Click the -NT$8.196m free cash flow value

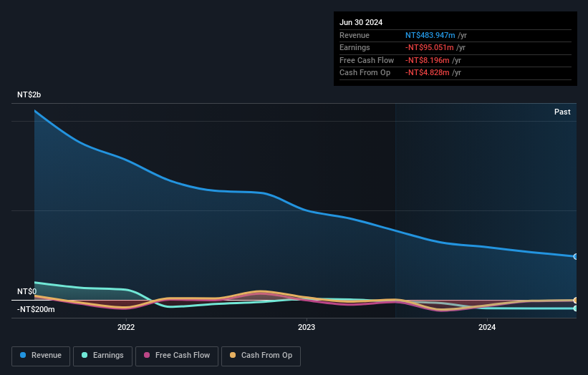[427, 60]
